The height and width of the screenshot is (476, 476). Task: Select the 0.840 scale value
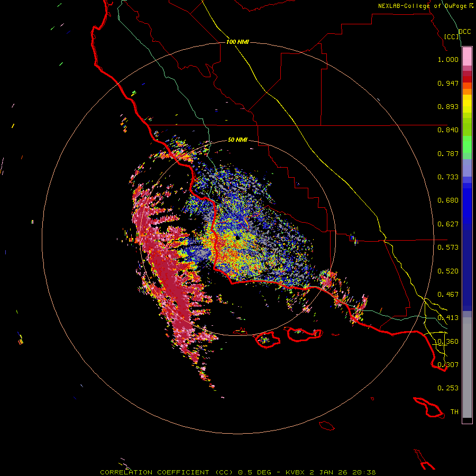[448, 130]
